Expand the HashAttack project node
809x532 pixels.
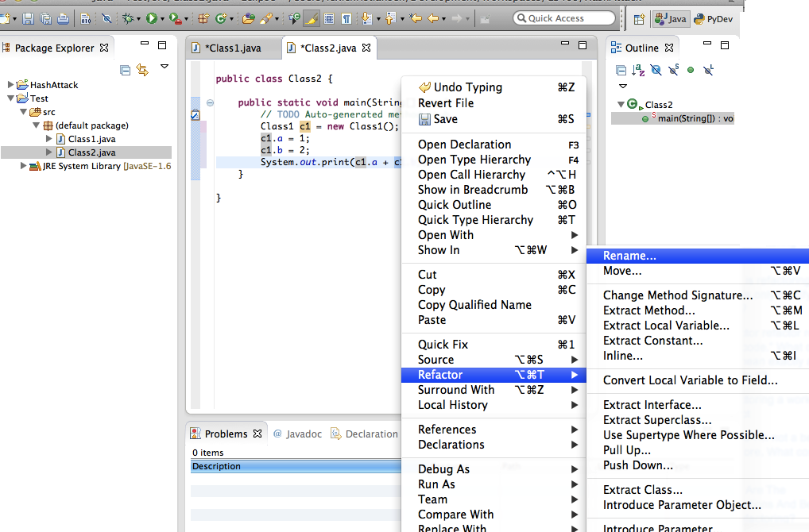coord(10,84)
